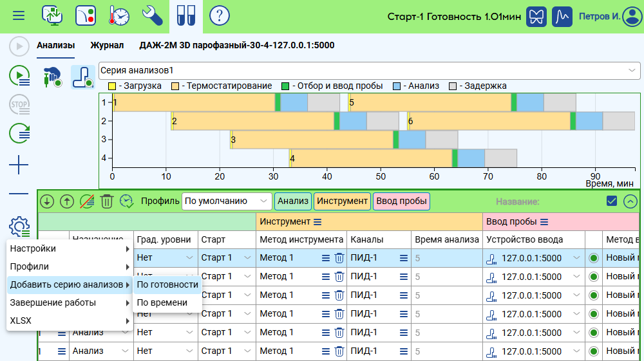Click the user profile icon for Петров И.
644x361 pixels.
[x=632, y=16]
